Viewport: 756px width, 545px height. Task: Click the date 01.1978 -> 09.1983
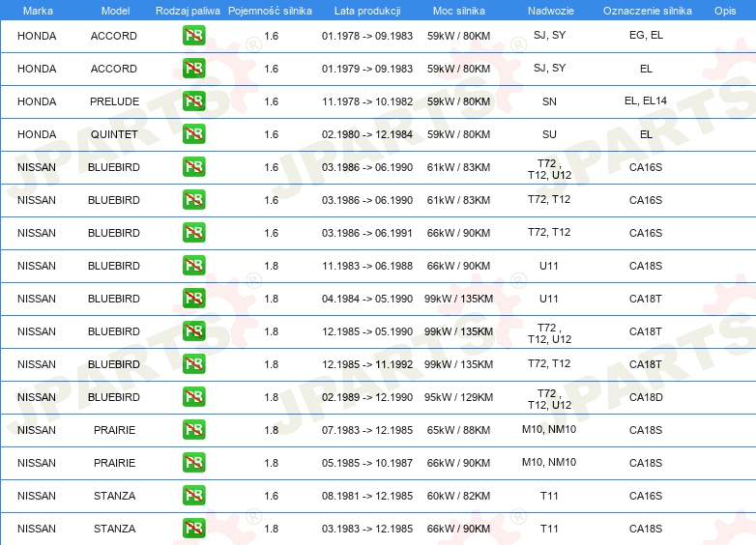(367, 36)
